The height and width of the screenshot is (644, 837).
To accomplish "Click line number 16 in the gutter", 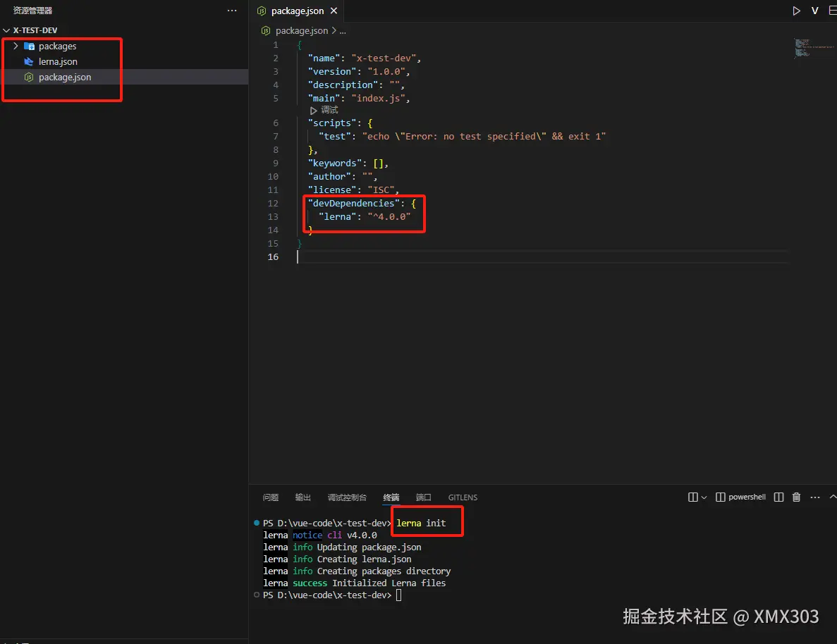I will coord(273,257).
